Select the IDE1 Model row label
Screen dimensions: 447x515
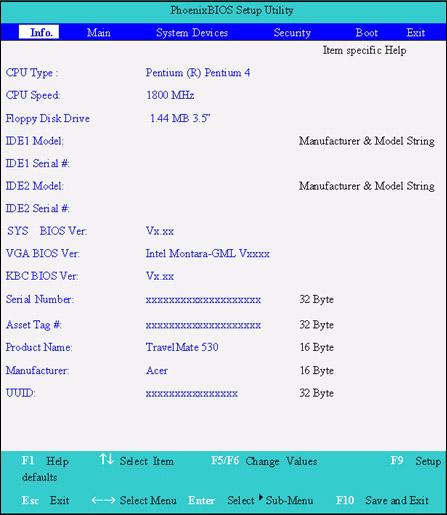35,141
